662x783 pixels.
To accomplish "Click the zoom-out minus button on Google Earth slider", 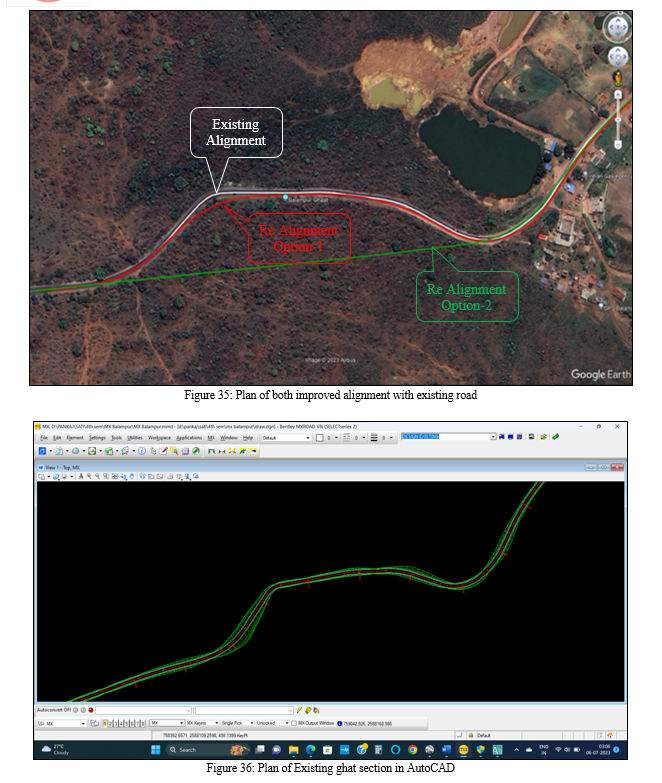I will 618,145.
